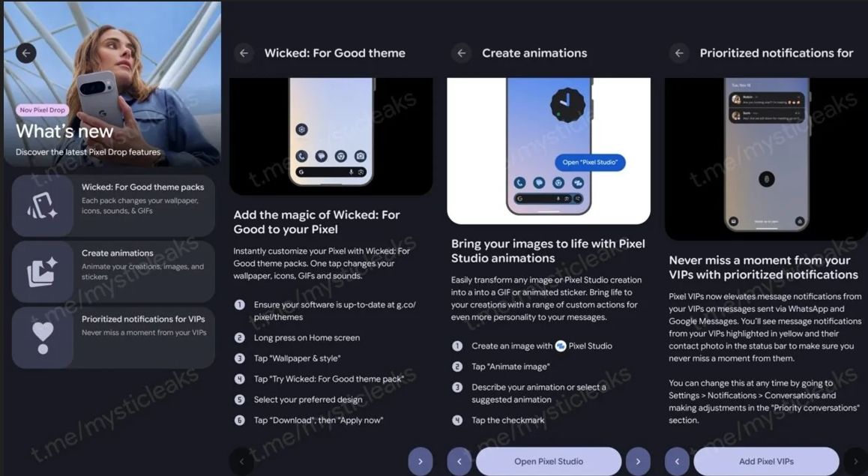Open Prioritized notifications for VIPs card
Viewport: 868px width, 476px height.
[x=113, y=337]
